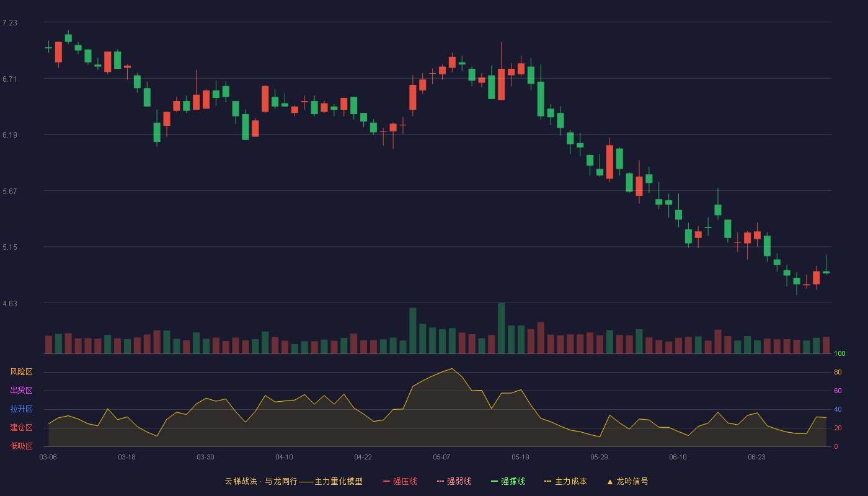Toggle the 龙吟信号 legend entry

point(627,481)
